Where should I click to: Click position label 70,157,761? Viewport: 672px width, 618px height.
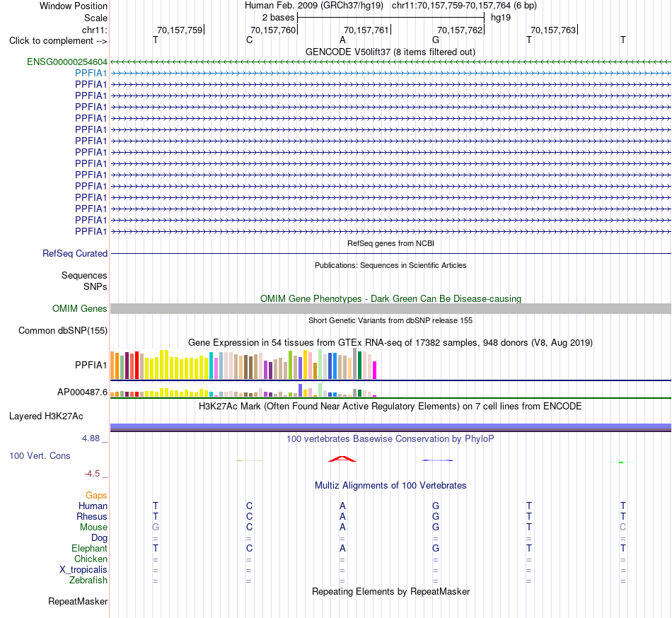366,30
